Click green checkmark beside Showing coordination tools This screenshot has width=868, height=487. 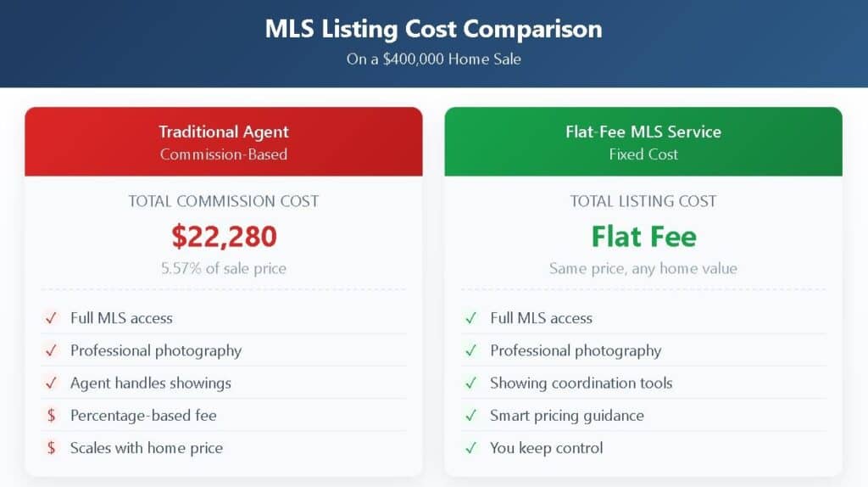tap(470, 383)
